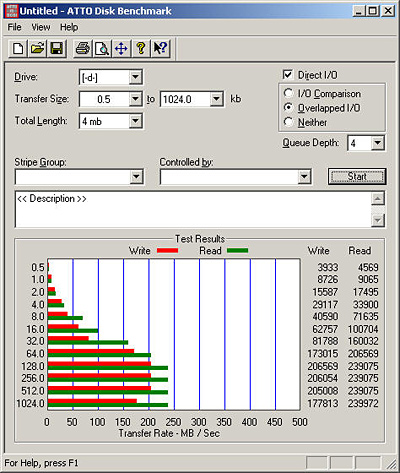This screenshot has width=400, height=473.
Task: Expand the Queue Depth dropdown
Action: click(x=377, y=143)
